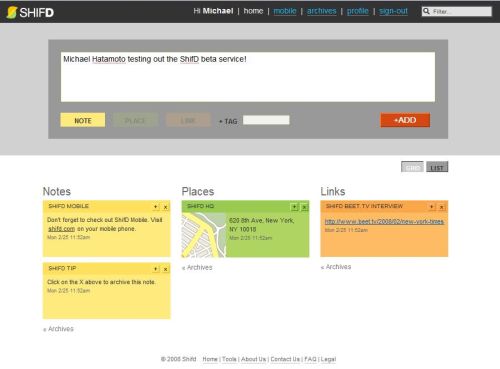
Task: Open About Us in footer
Action: click(253, 359)
